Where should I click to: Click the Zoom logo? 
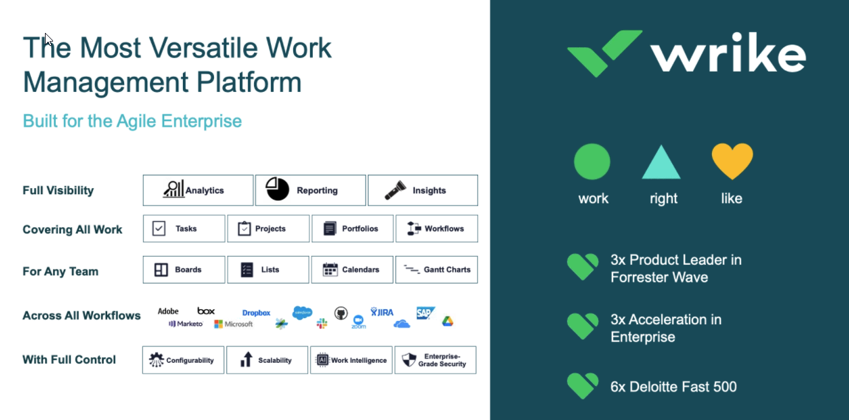(358, 322)
